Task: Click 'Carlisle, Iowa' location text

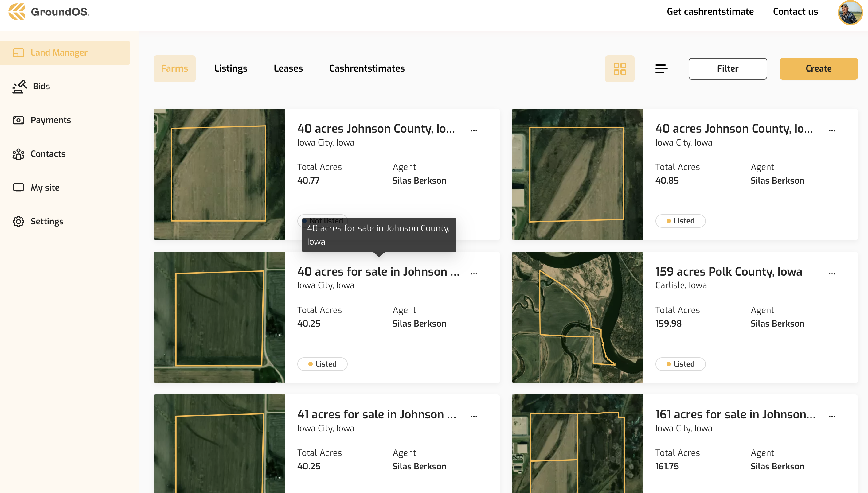Action: (x=681, y=285)
